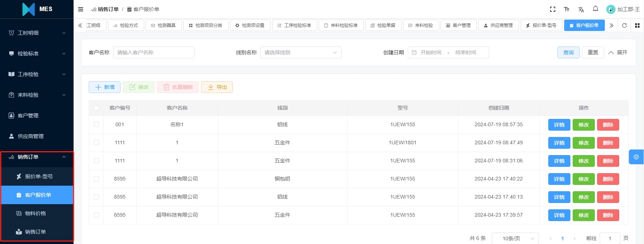Click the calendar icon in 创建日期 field
The image size is (644, 244).
414,52
